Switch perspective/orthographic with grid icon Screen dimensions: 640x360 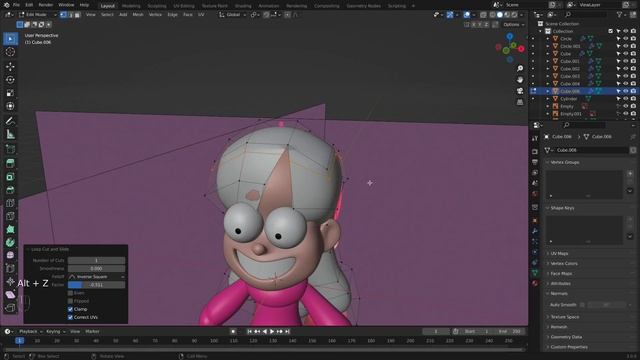[520, 102]
